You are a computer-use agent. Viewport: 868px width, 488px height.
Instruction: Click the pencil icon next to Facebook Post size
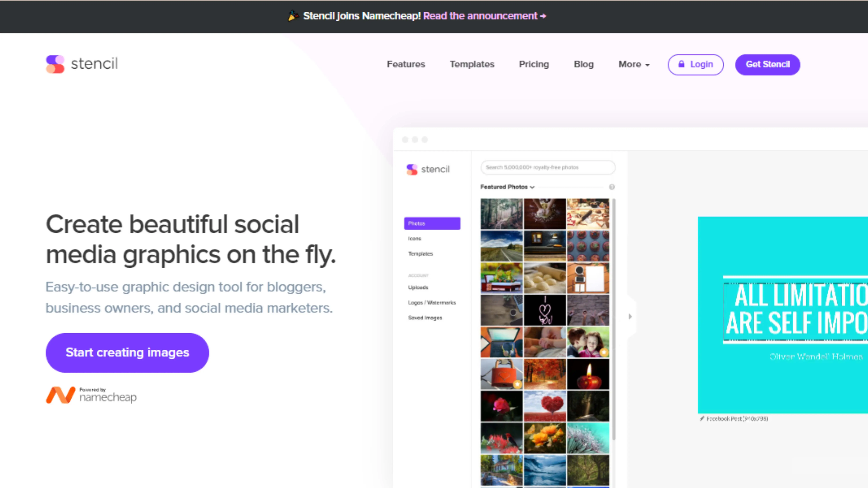[702, 418]
